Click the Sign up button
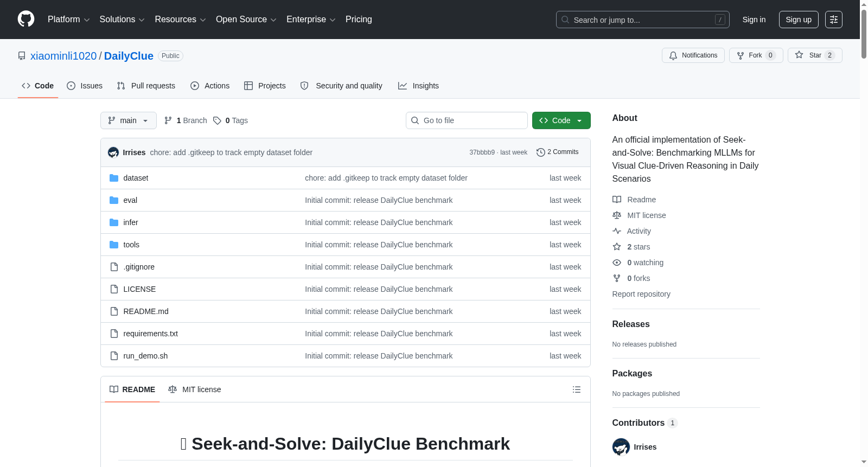 pyautogui.click(x=799, y=20)
